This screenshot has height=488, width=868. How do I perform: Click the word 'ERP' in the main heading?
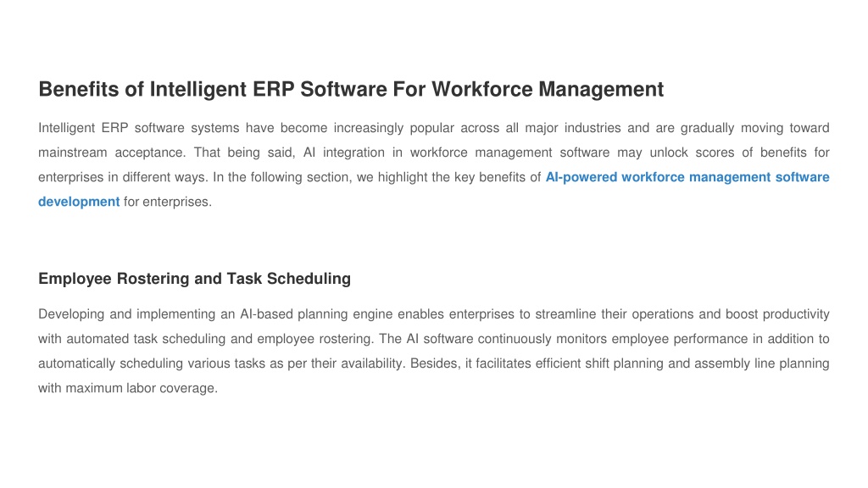(x=274, y=89)
